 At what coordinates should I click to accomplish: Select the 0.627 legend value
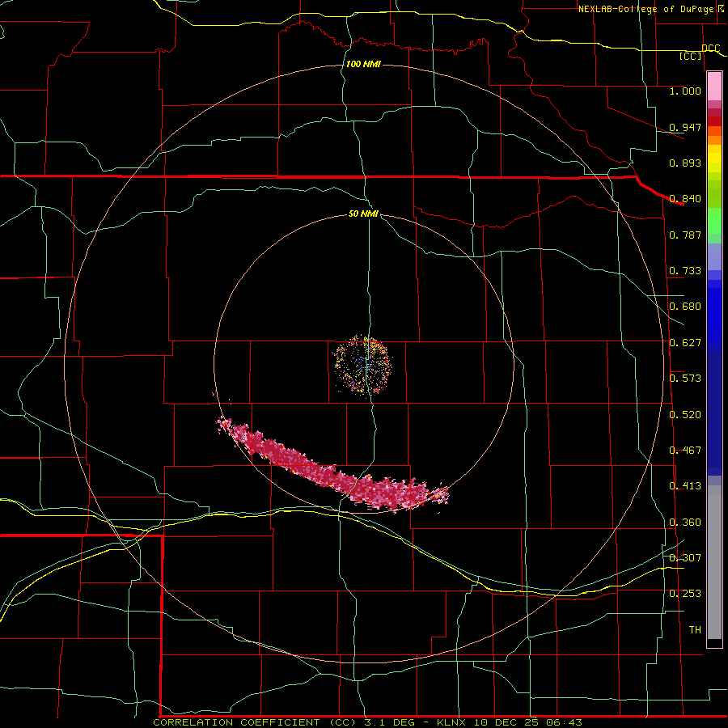coord(685,343)
